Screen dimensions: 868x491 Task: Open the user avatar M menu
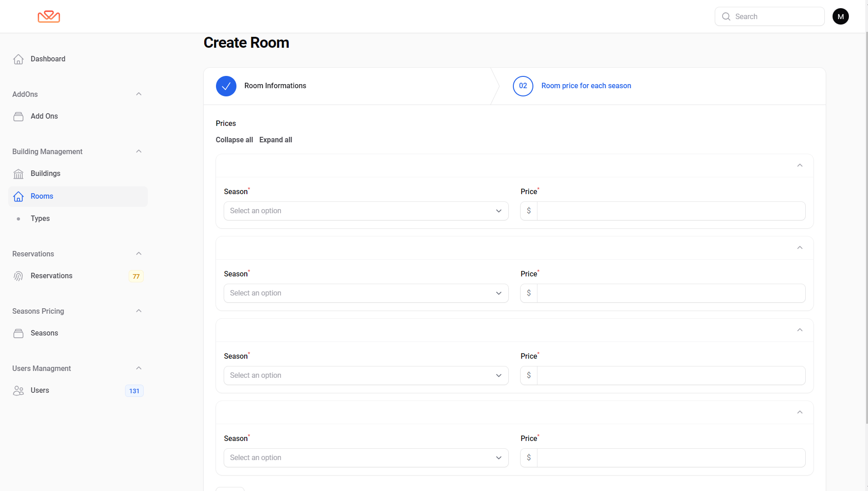(840, 16)
